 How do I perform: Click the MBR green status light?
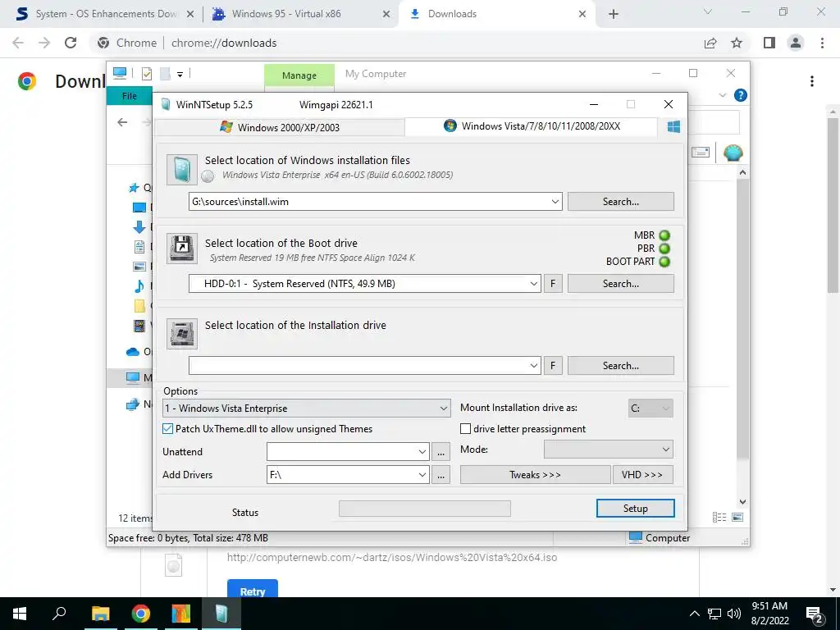664,235
